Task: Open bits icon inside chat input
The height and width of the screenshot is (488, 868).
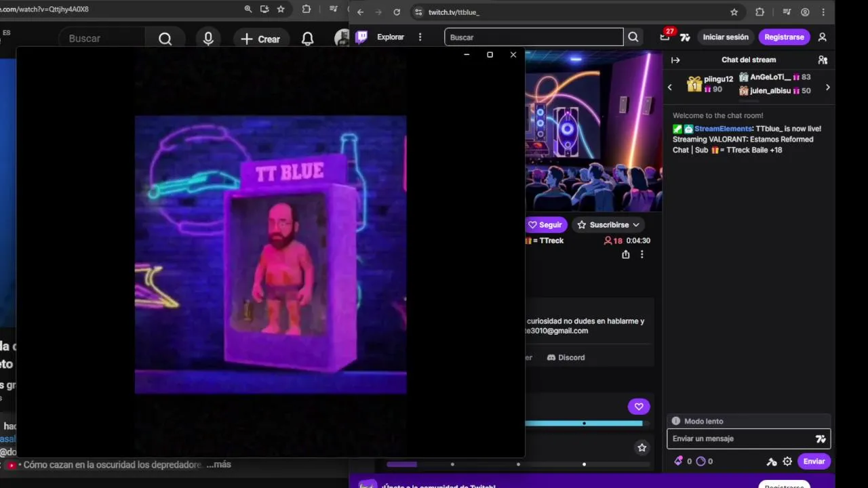Action: pos(821,439)
